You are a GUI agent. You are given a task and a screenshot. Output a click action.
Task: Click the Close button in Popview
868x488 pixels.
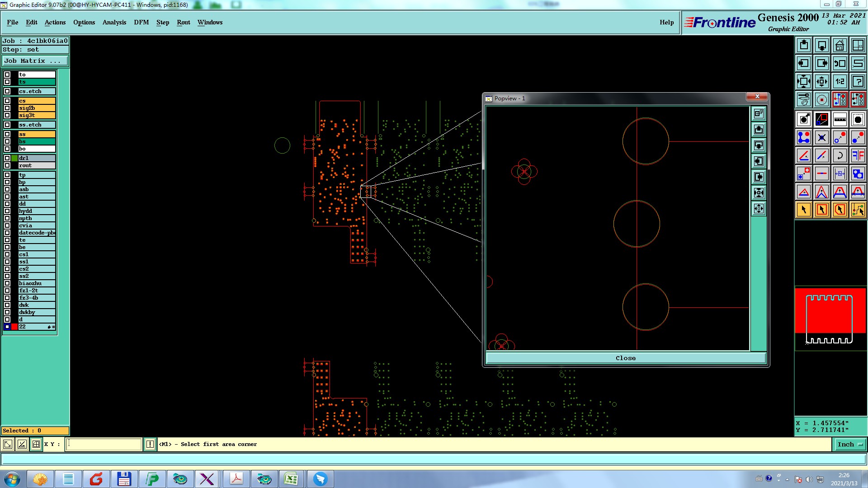[x=625, y=358]
